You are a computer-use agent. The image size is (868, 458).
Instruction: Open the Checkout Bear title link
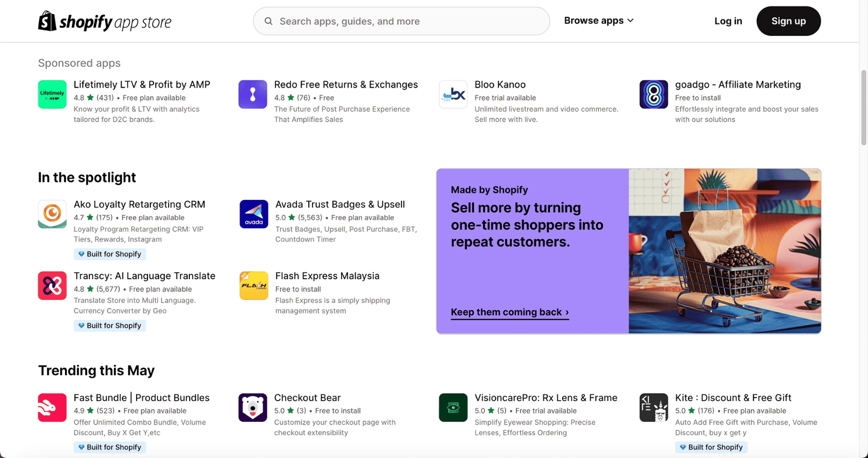(x=308, y=398)
